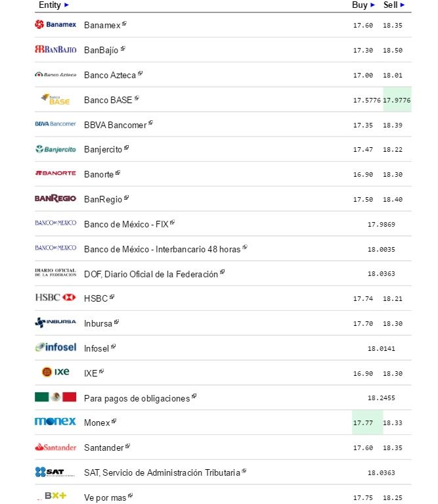Sort by the Entity column arrow
This screenshot has height=504, width=438.
[66, 5]
